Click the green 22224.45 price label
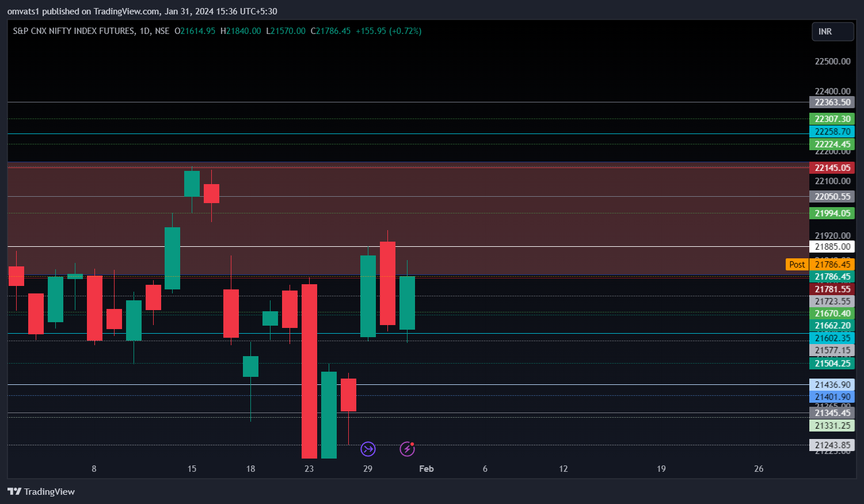864x504 pixels. pos(832,144)
